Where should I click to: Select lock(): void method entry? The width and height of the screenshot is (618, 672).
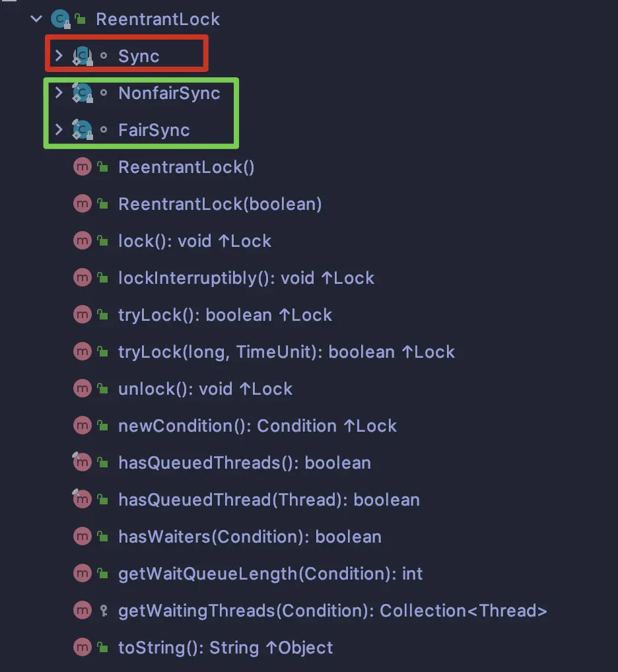[195, 241]
